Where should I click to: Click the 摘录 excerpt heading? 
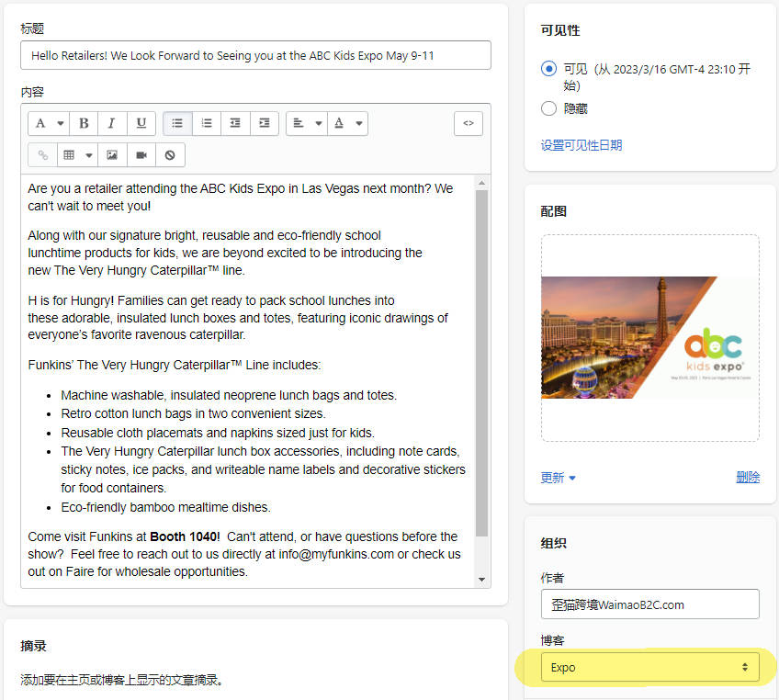tap(33, 646)
